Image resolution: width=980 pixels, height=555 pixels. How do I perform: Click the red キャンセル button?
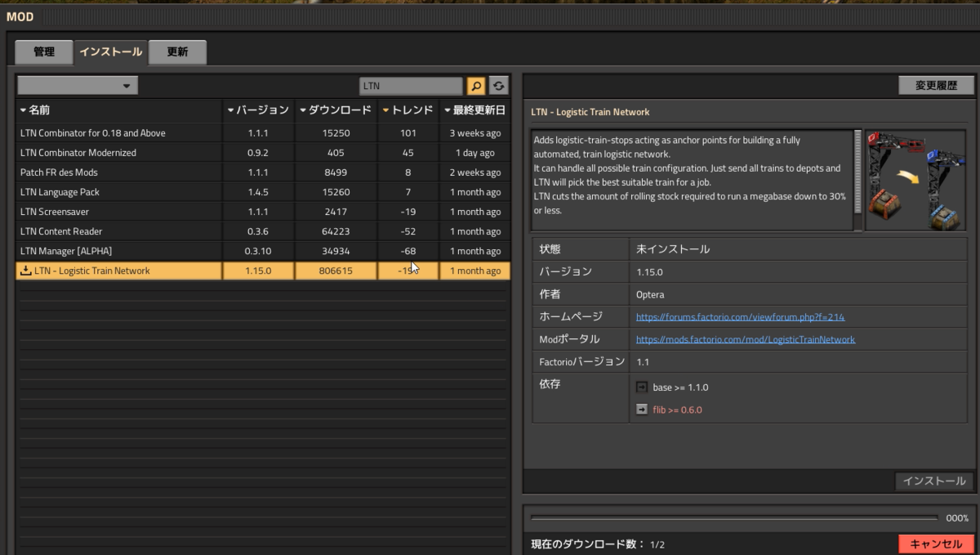[936, 544]
